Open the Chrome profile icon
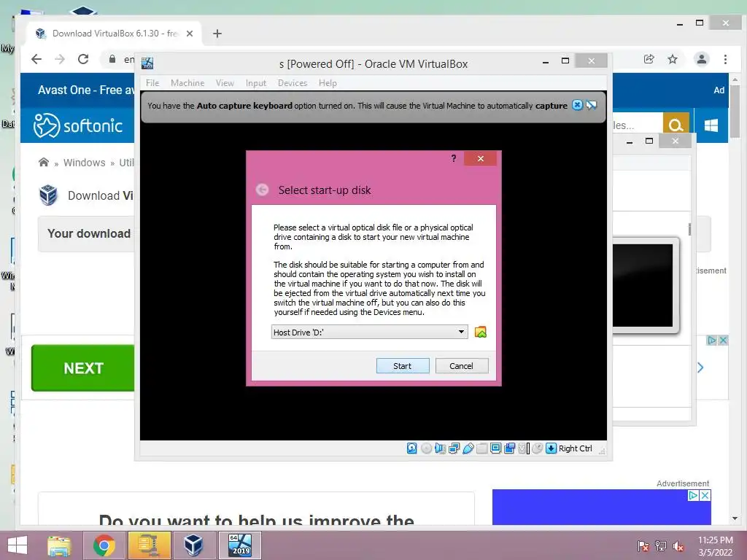747x560 pixels. tap(702, 59)
